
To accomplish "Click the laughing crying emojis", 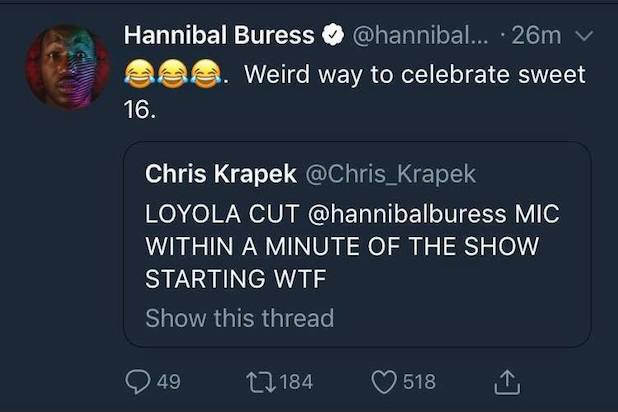I will click(174, 76).
